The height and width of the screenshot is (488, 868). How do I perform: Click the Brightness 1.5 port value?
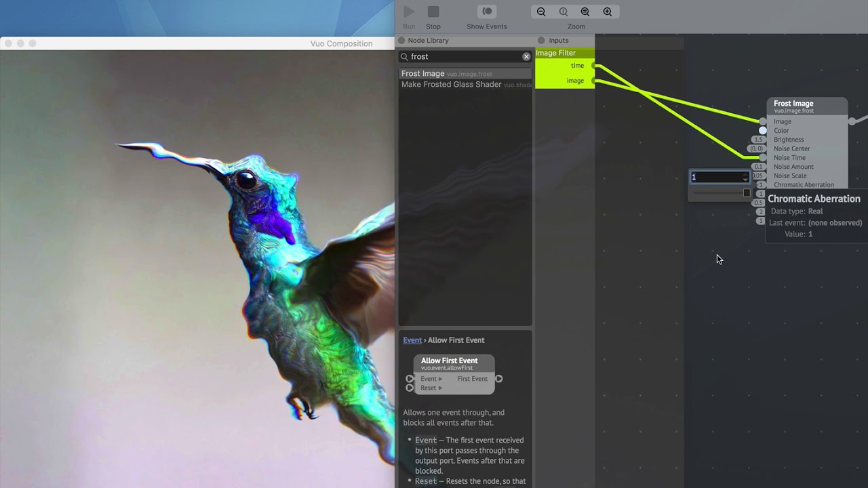tap(758, 140)
